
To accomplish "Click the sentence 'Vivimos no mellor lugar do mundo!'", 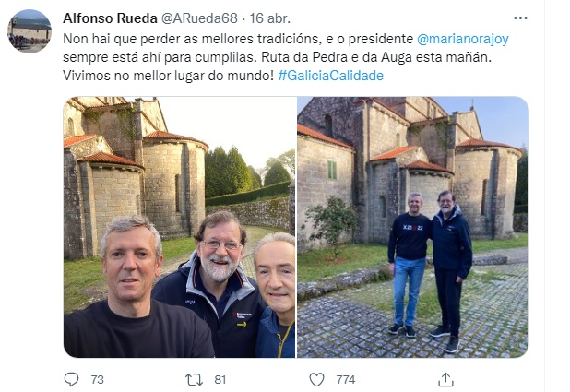I will [168, 76].
